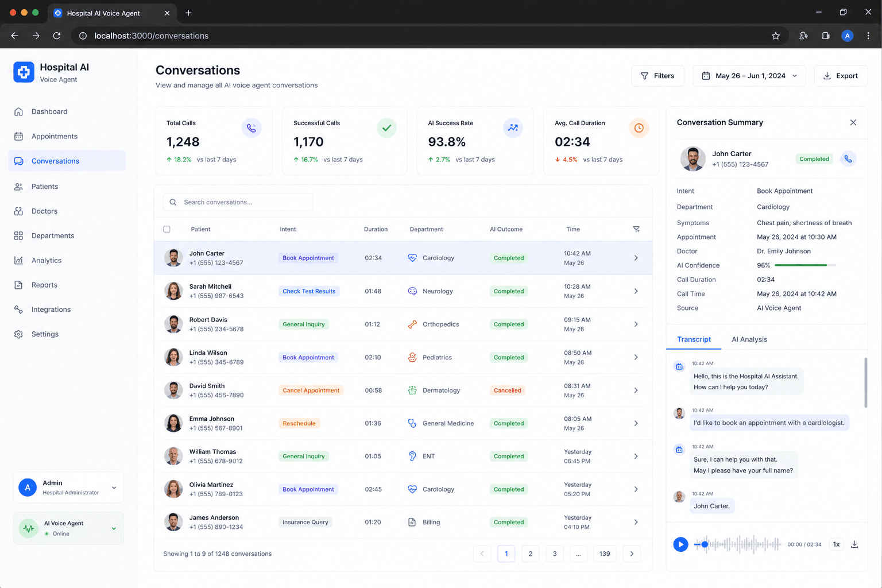Viewport: 882px width, 588px height.
Task: Open a new browser tab
Action: (x=188, y=13)
